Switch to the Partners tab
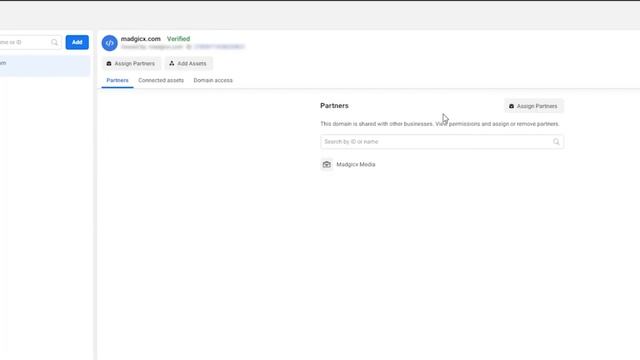Image resolution: width=640 pixels, height=360 pixels. 117,80
